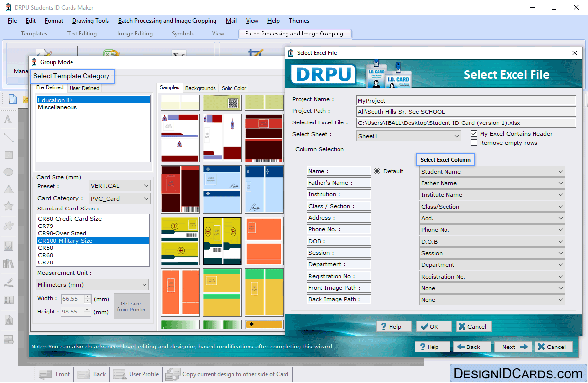This screenshot has width=588, height=383.
Task: Open the Measurement Unit dropdown
Action: point(92,285)
